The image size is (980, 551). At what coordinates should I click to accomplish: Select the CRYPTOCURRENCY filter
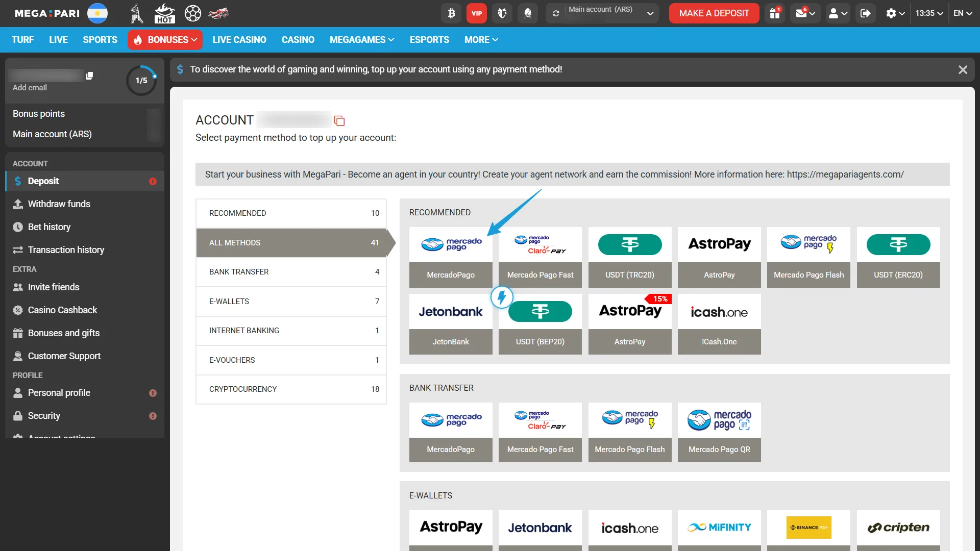[291, 389]
